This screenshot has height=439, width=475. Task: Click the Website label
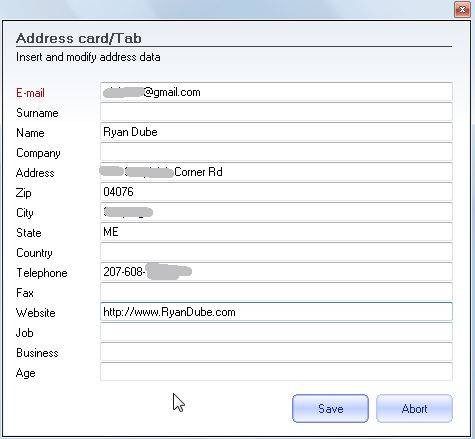[36, 313]
